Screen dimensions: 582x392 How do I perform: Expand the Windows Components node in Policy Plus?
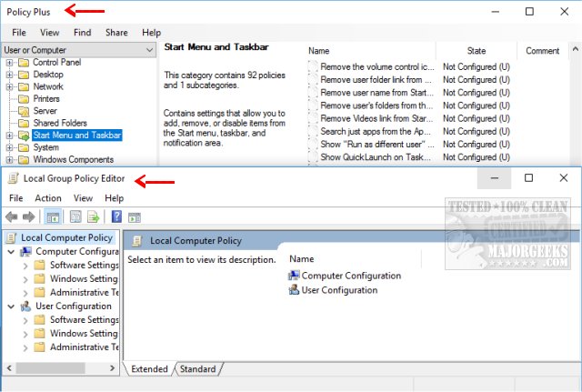coord(10,160)
